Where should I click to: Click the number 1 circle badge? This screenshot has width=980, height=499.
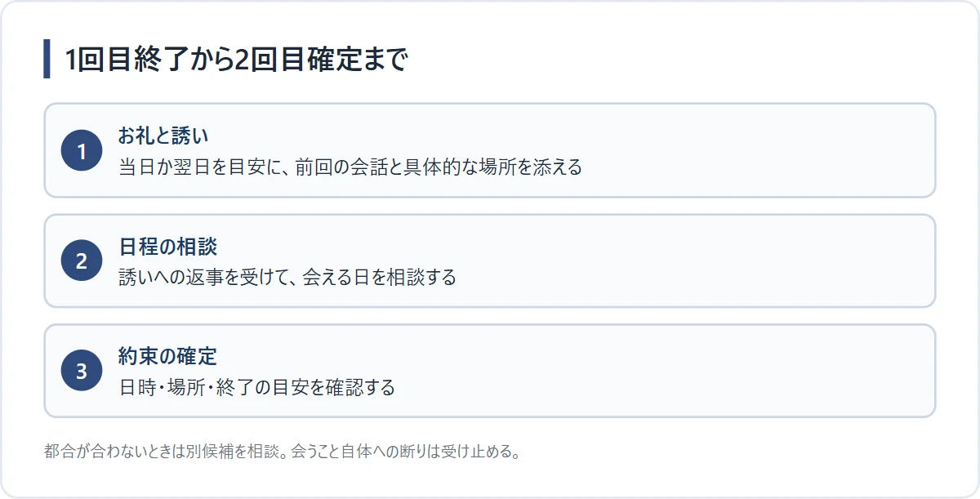(x=81, y=150)
